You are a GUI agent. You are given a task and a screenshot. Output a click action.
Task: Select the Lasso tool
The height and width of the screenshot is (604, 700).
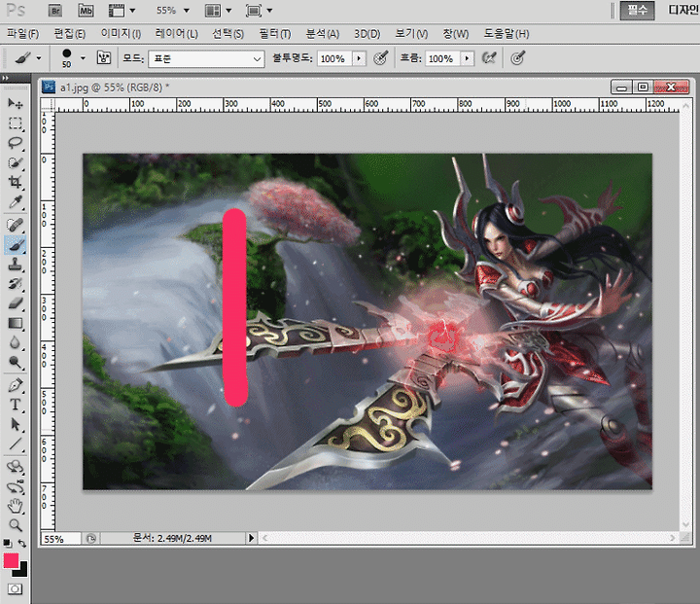pos(16,143)
